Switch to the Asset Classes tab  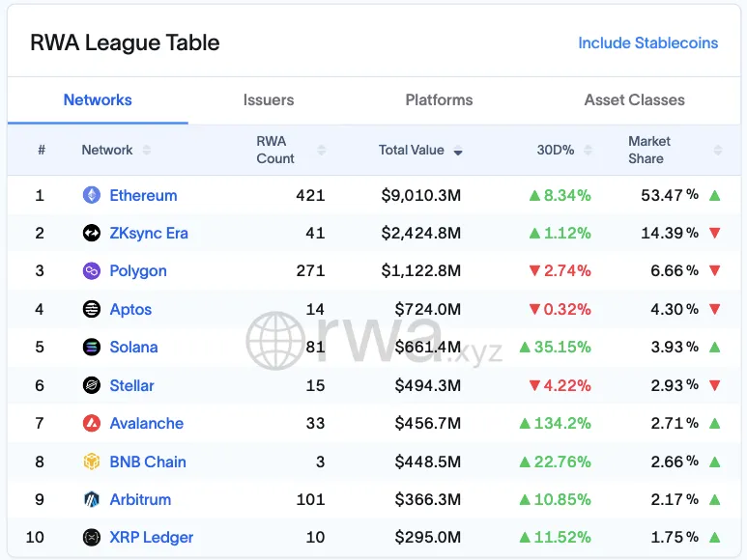(635, 99)
